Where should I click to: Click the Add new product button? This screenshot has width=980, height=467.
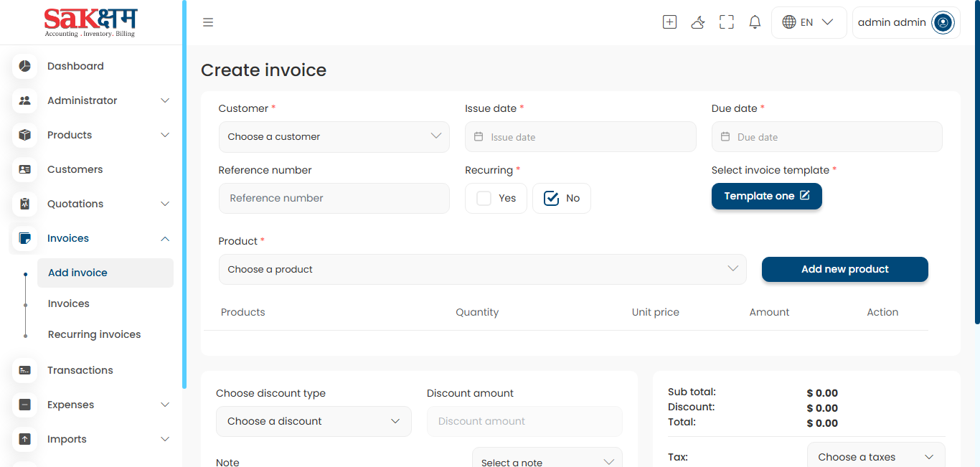point(844,269)
